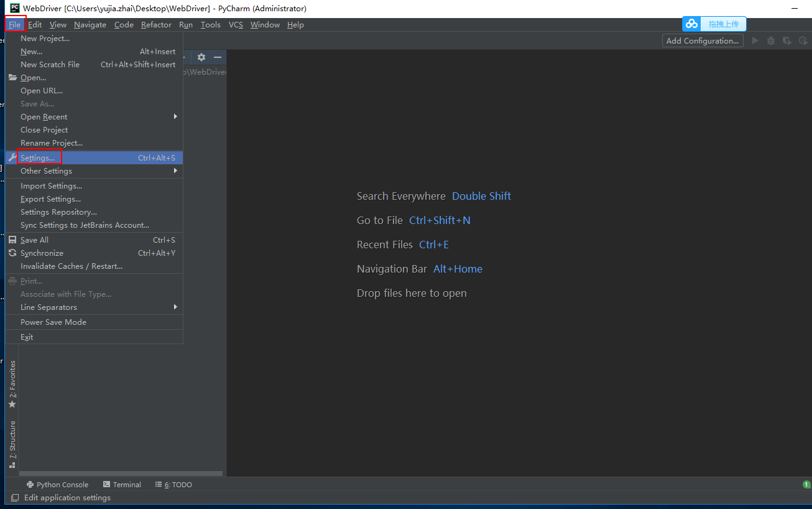Open the Run menu
This screenshot has width=812, height=509.
[x=186, y=25]
